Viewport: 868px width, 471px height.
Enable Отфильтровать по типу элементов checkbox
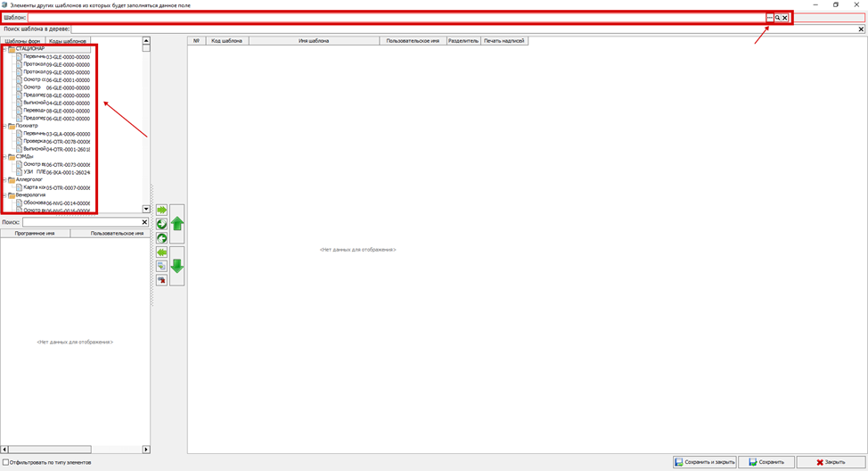[x=6, y=462]
